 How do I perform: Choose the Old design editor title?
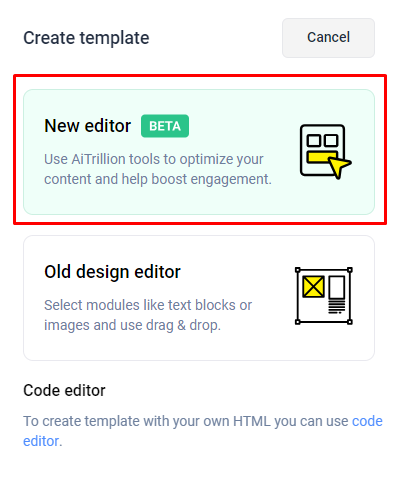pyautogui.click(x=112, y=272)
